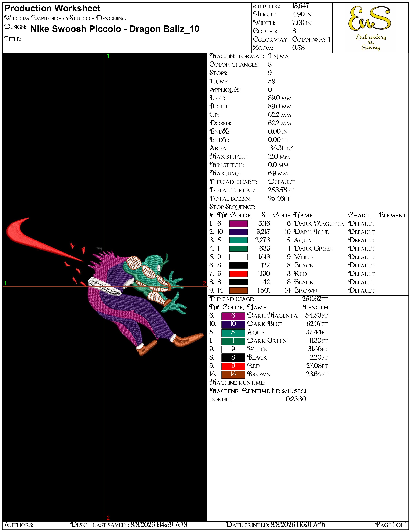The width and height of the screenshot is (411, 532).
Task: Pick the numbered 1 Dark Green thread usage swatch
Action: click(233, 341)
